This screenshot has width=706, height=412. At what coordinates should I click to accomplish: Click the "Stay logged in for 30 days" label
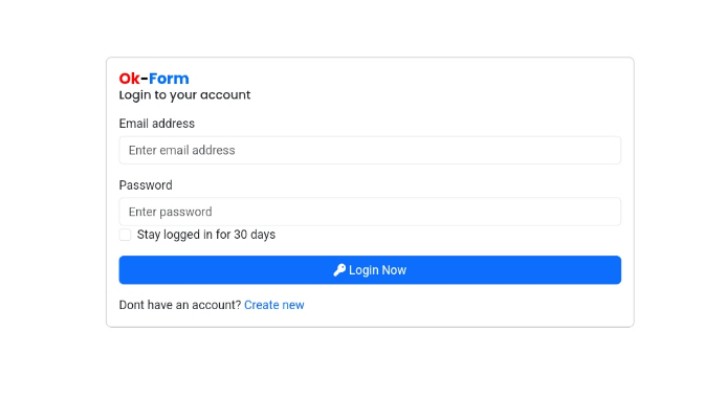click(x=206, y=235)
